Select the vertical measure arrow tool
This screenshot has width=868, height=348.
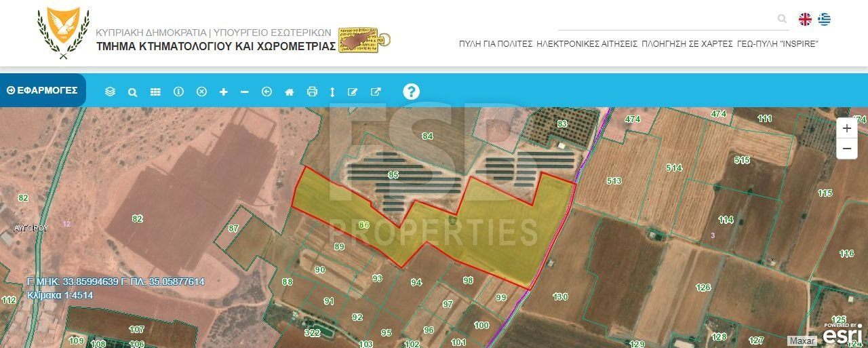332,92
